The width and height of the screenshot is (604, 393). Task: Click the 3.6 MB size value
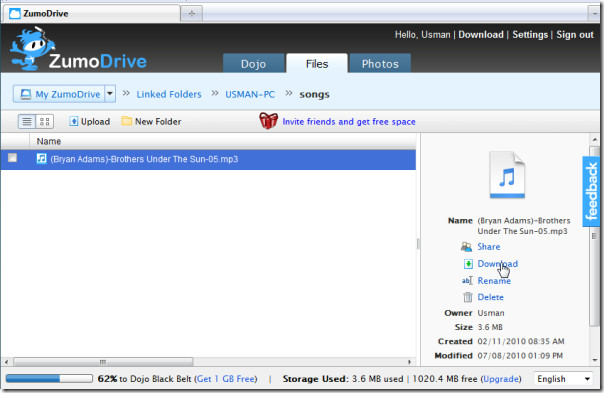pos(490,327)
